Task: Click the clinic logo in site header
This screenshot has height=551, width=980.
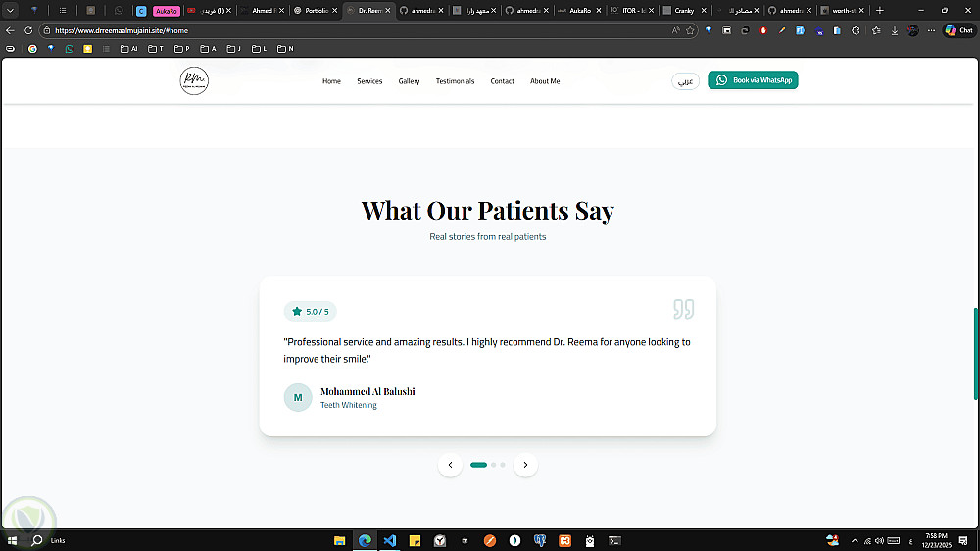Action: (194, 80)
